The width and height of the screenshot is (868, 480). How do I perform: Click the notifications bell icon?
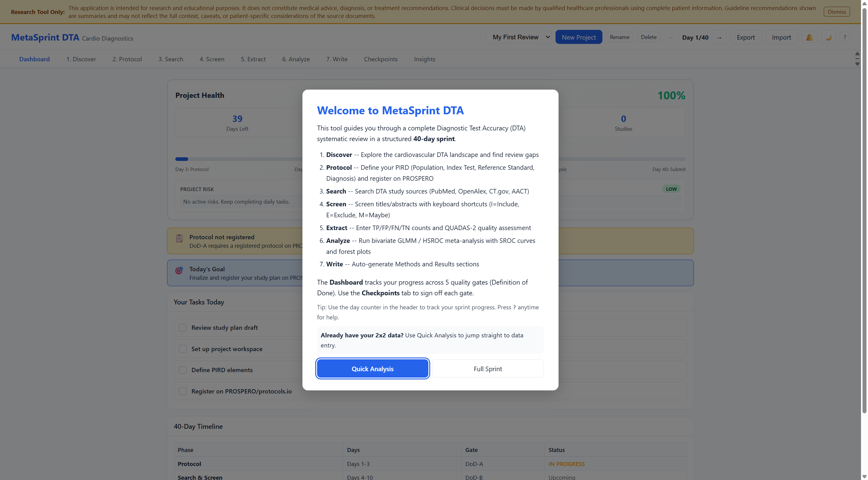(x=809, y=37)
